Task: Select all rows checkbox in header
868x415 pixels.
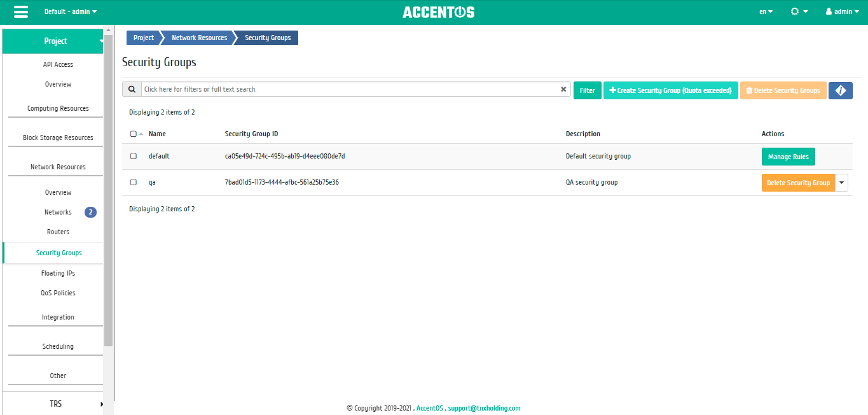Action: 133,134
